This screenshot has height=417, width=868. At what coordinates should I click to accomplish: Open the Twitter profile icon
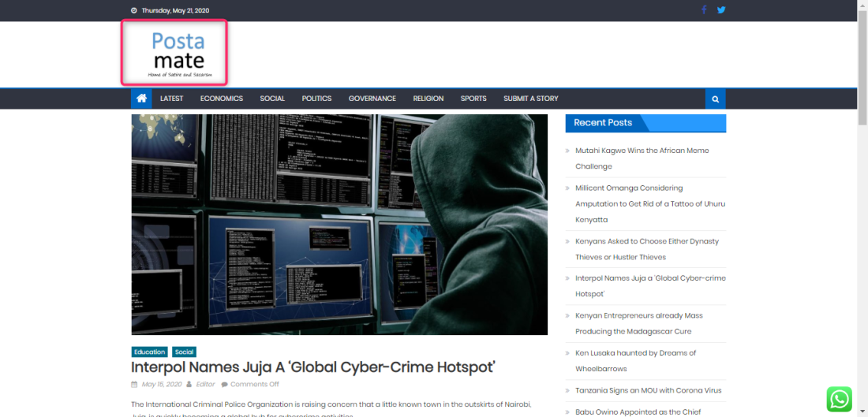[x=721, y=10]
